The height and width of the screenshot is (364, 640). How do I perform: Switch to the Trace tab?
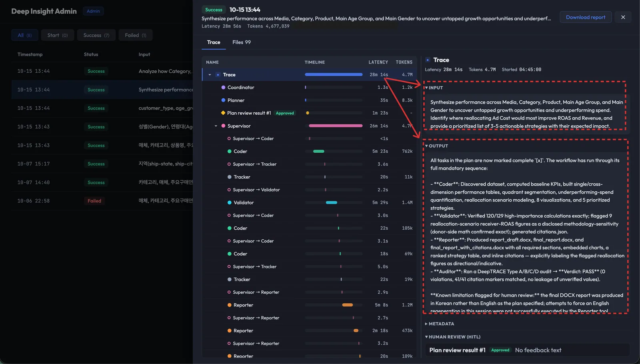click(x=214, y=42)
